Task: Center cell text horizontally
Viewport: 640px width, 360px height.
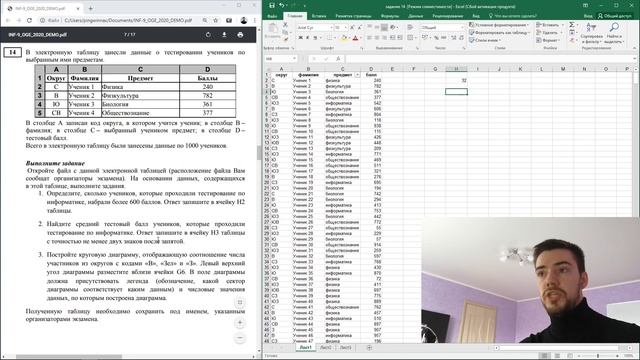Action: (x=377, y=38)
